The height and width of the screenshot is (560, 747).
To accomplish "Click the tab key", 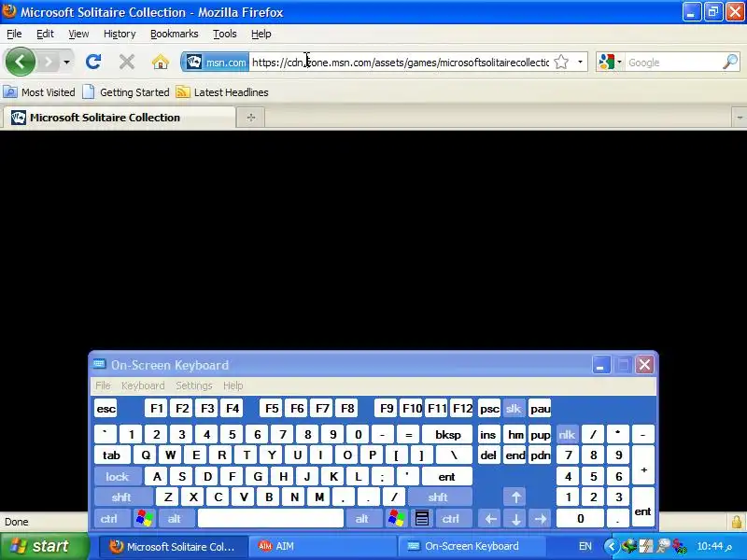I will coord(111,455).
